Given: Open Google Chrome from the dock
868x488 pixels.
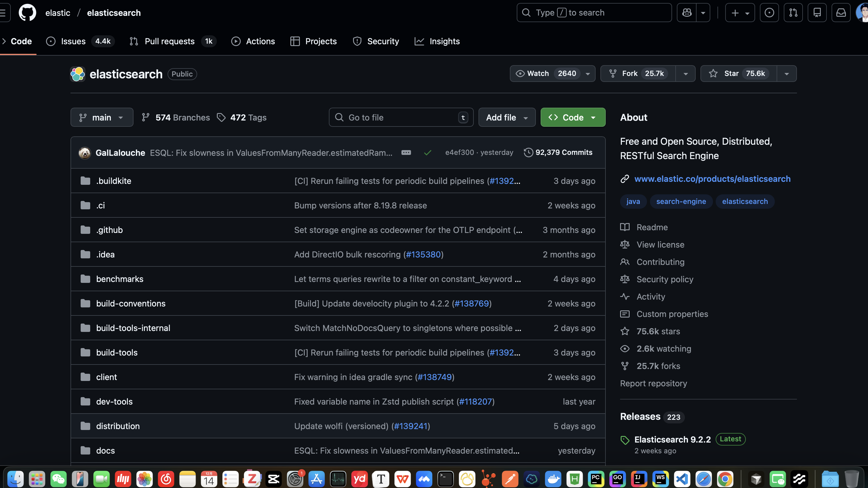Looking at the screenshot, I should 725,478.
